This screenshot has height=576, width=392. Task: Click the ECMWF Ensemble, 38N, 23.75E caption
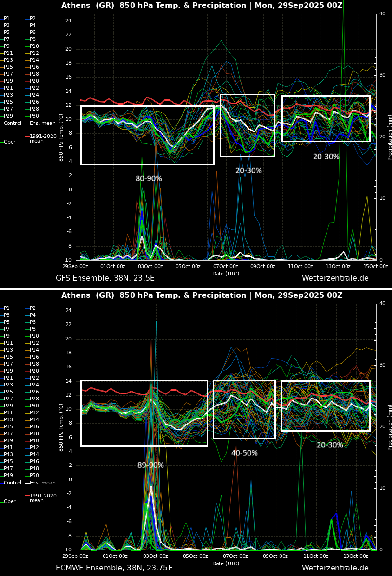pos(114,568)
